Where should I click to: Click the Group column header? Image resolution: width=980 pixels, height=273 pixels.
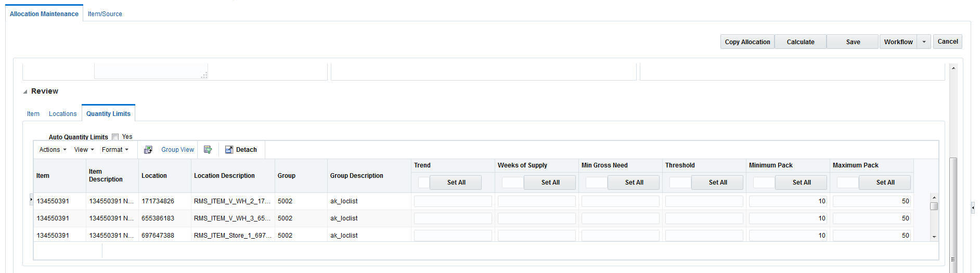pos(301,176)
